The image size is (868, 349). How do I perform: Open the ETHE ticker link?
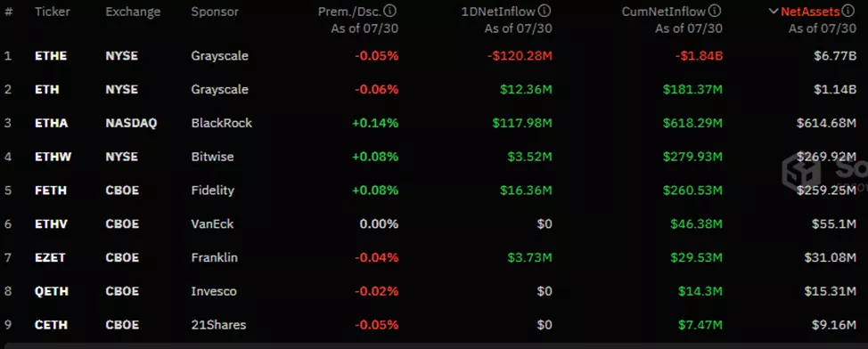point(51,56)
